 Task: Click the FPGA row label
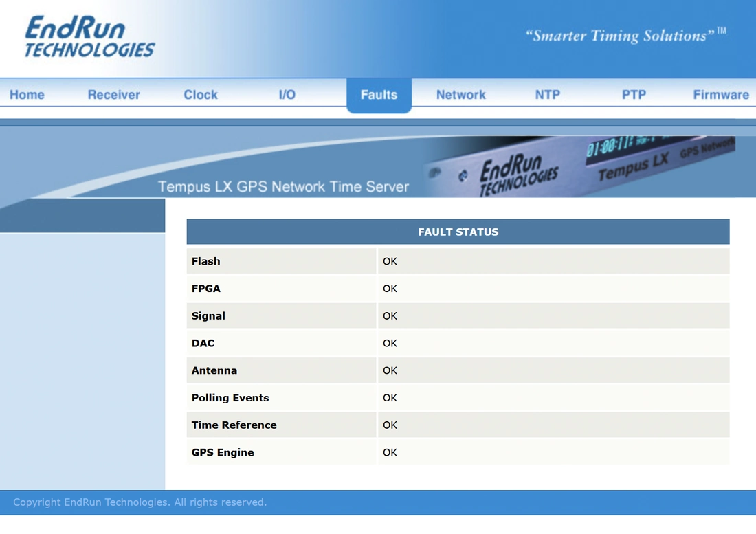206,289
